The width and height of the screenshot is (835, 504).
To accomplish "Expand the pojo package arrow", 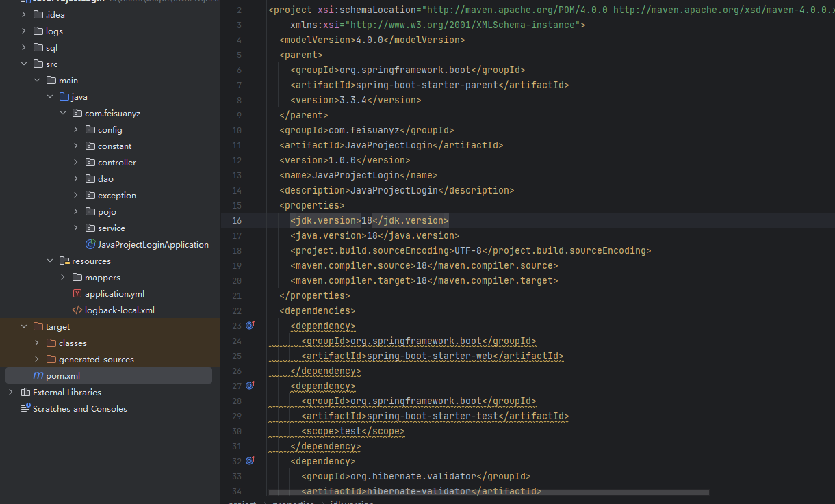I will coord(76,211).
